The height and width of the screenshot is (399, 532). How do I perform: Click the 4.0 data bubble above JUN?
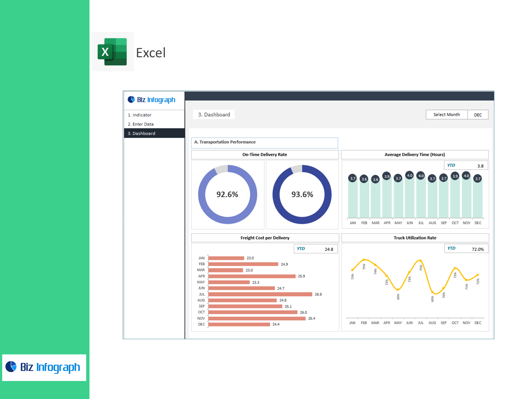coord(410,175)
